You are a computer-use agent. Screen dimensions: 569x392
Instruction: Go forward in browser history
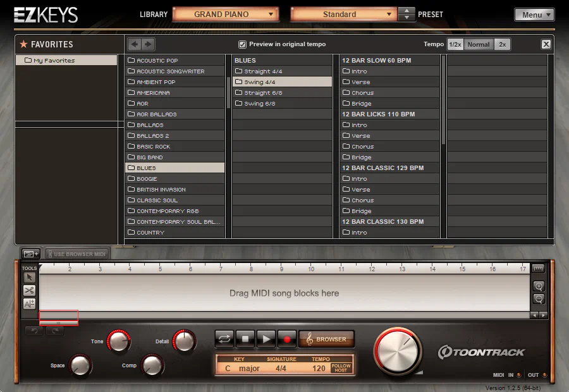148,44
